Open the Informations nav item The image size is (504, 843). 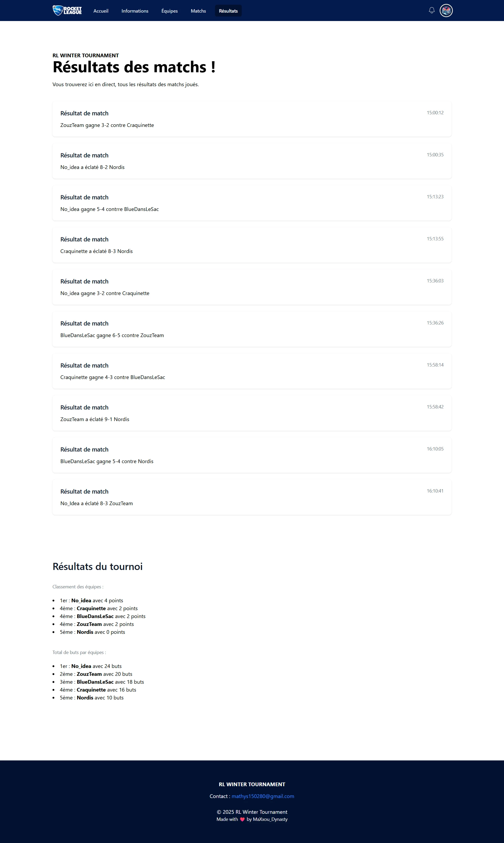coord(135,11)
